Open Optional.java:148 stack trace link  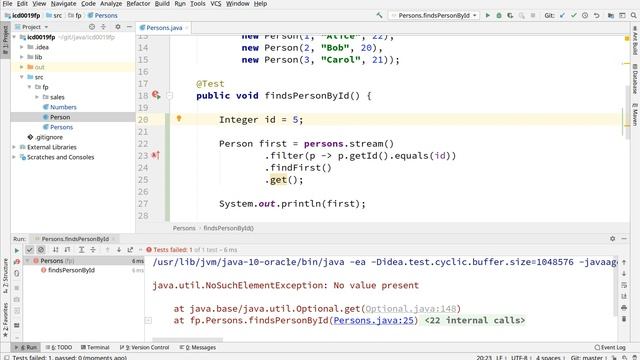[410, 309]
